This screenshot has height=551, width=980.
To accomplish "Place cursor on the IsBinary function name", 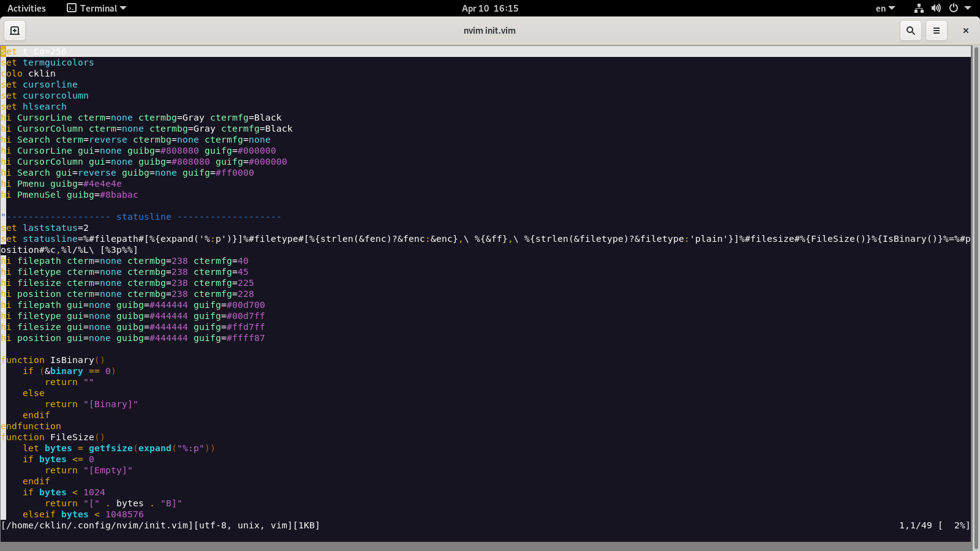I will click(x=73, y=360).
